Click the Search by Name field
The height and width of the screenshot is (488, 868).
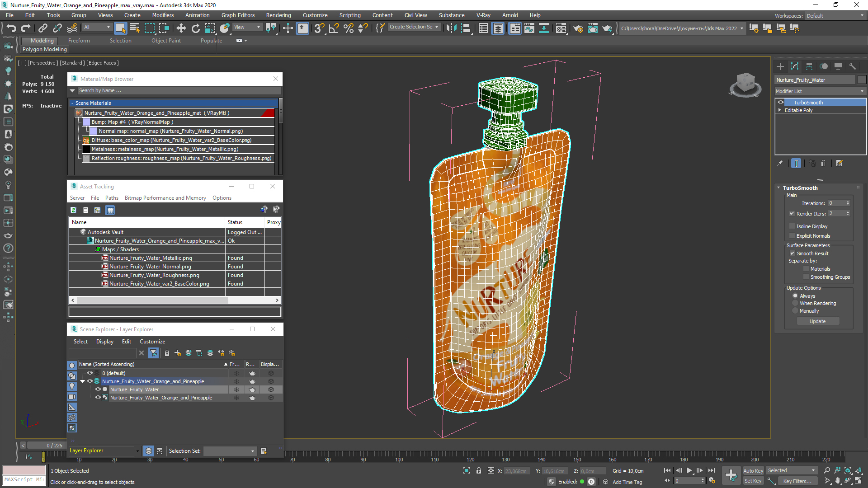179,91
